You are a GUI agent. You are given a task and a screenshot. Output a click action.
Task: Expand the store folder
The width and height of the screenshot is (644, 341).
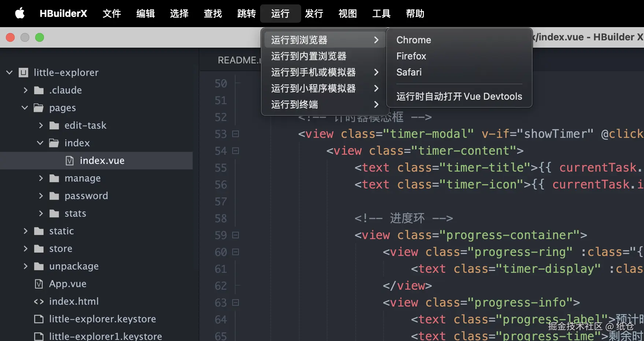click(x=25, y=248)
